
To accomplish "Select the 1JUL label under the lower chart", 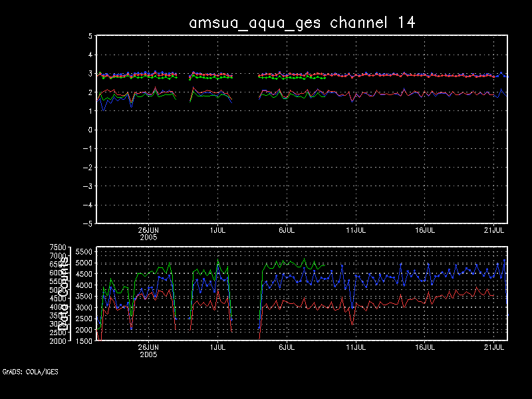I will [x=217, y=347].
